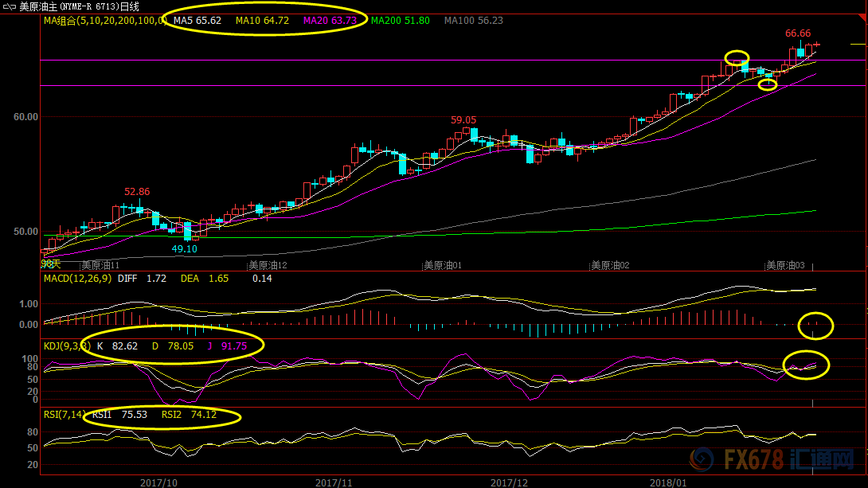
Task: Open the KDJ(9,3,3) indicator label
Action: click(x=67, y=346)
